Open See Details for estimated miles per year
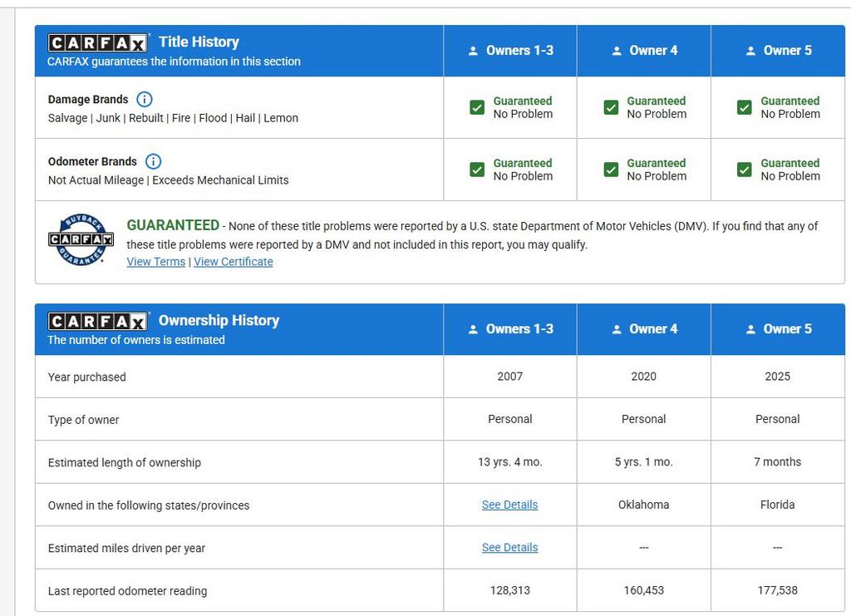The width and height of the screenshot is (851, 616). [x=509, y=548]
